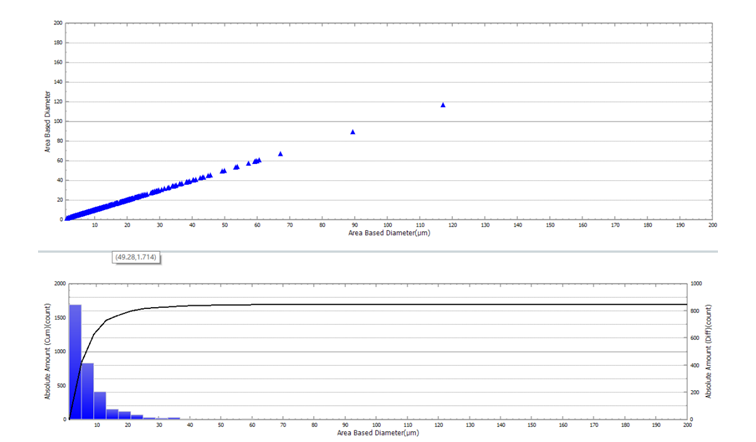This screenshot has height=442, width=756.
Task: Click the horizontal divider between the two charts
Action: click(x=378, y=248)
